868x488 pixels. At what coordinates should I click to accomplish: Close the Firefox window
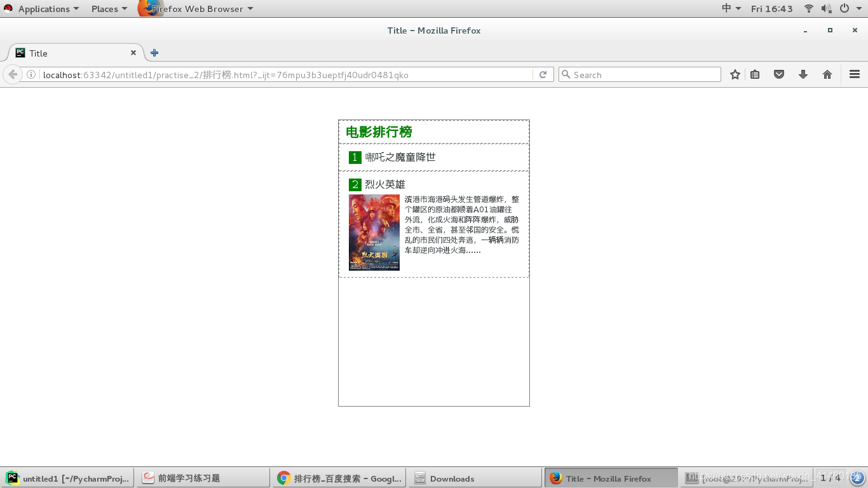coord(855,30)
